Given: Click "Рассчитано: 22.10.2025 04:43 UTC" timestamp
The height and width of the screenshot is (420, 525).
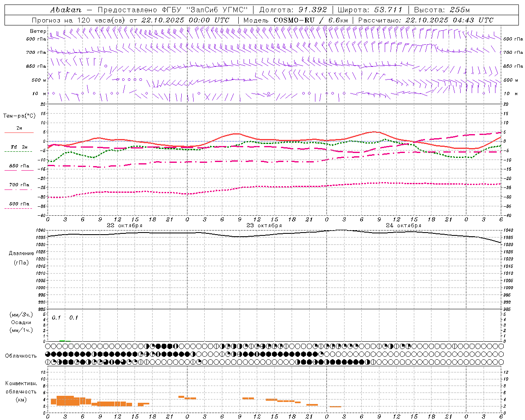Looking at the screenshot, I should tap(426, 20).
